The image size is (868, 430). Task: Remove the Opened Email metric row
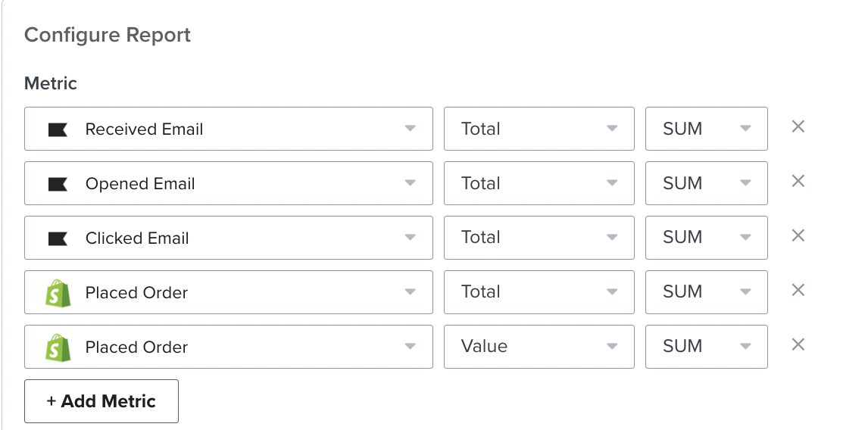(x=798, y=182)
